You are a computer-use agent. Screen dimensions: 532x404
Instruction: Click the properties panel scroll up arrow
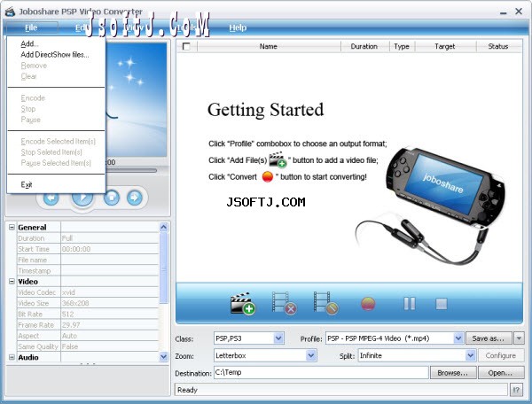pos(163,227)
